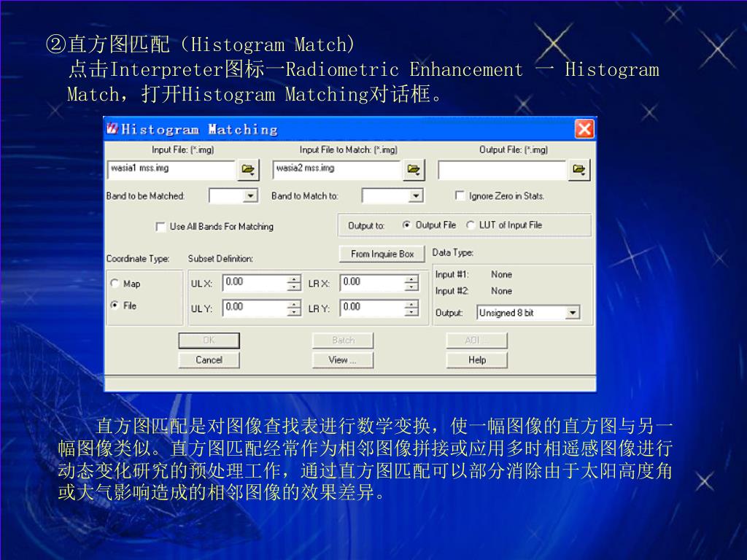The height and width of the screenshot is (560, 747).
Task: Open file browser for Input File to Match
Action: [414, 169]
